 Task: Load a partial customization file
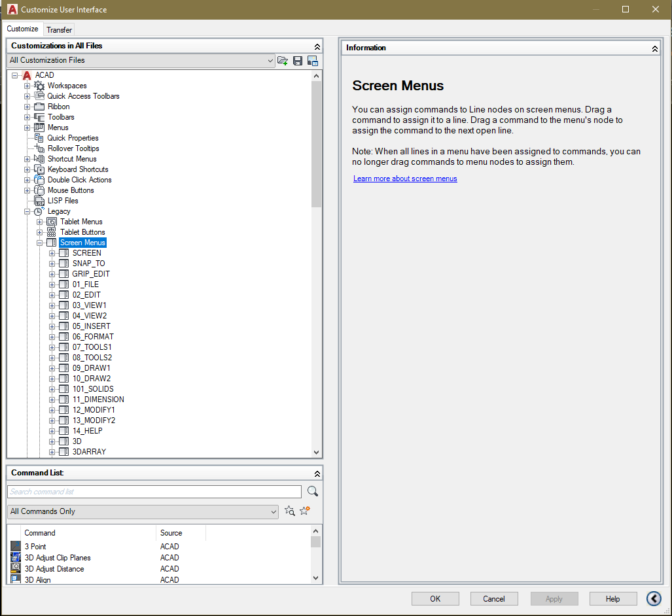coord(283,60)
